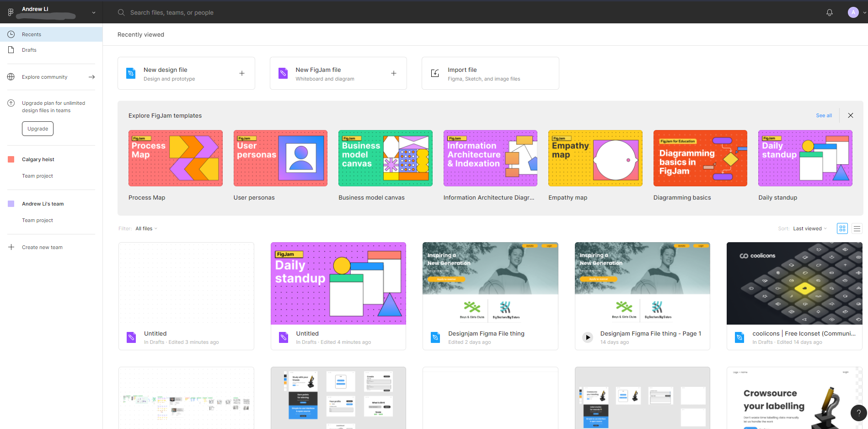Click the plus on New FigJam file
The width and height of the screenshot is (868, 429).
(394, 73)
